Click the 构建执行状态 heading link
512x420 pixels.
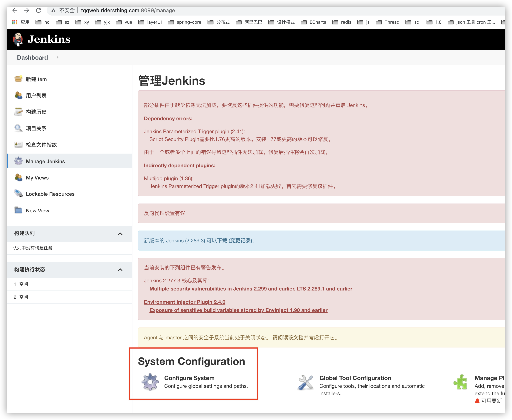click(x=30, y=270)
